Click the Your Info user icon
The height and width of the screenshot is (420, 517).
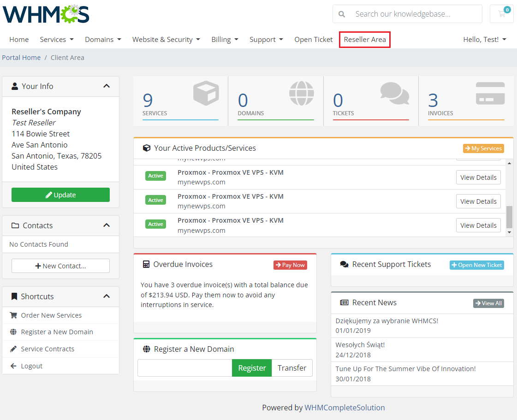coord(15,86)
